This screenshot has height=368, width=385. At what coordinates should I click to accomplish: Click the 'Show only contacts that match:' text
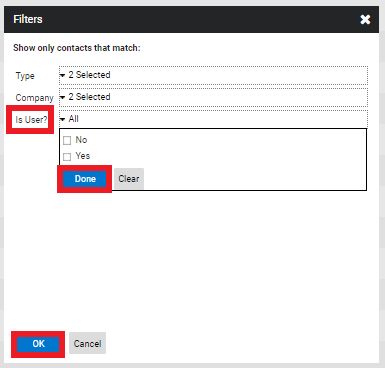(x=77, y=48)
